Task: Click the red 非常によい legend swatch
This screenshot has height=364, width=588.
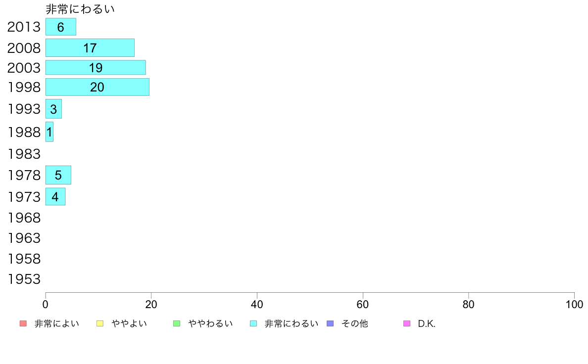Action: pyautogui.click(x=23, y=323)
